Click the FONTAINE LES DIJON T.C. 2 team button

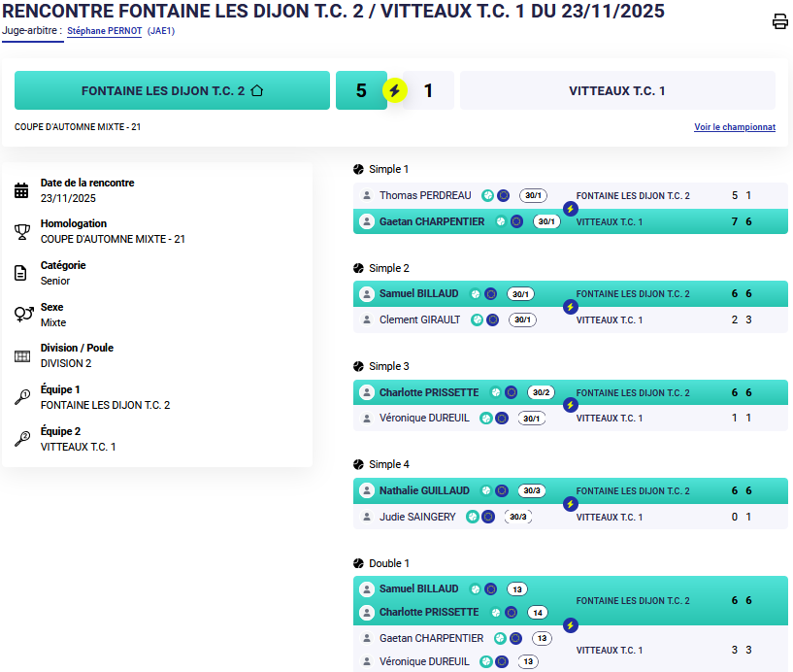(x=172, y=90)
